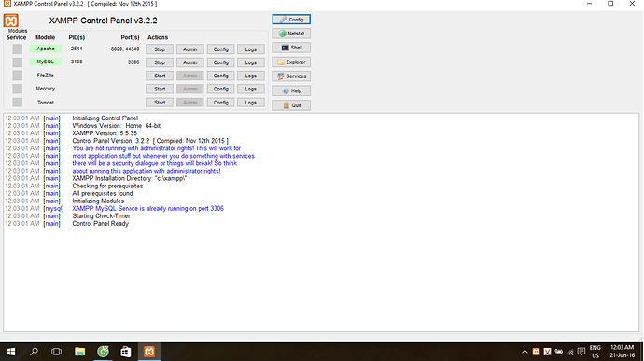
Task: Toggle the Apache service checkbox
Action: [17, 49]
